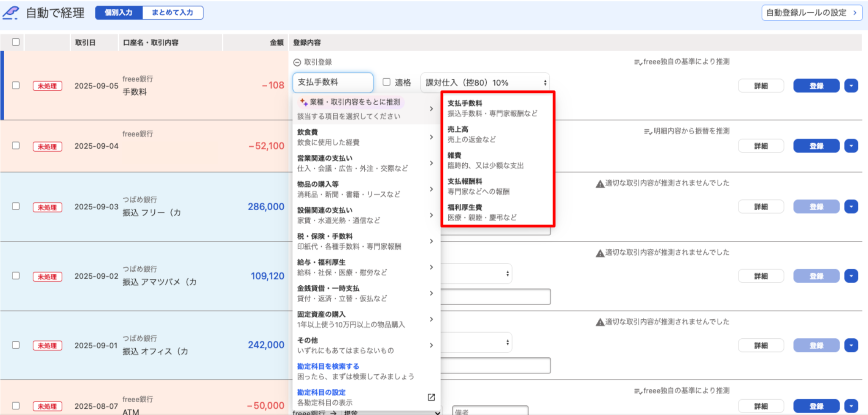Click the 明細内容から振替を推測 icon
The width and height of the screenshot is (868, 415).
pos(648,131)
